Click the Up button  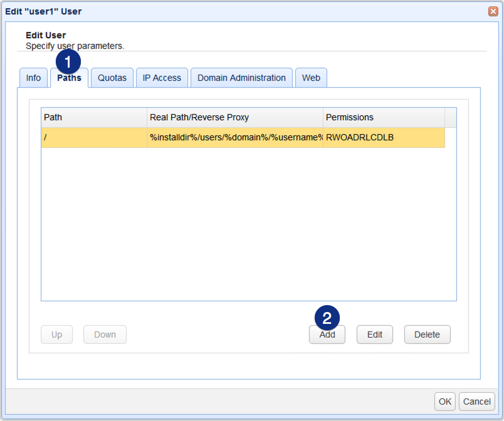pyautogui.click(x=56, y=335)
